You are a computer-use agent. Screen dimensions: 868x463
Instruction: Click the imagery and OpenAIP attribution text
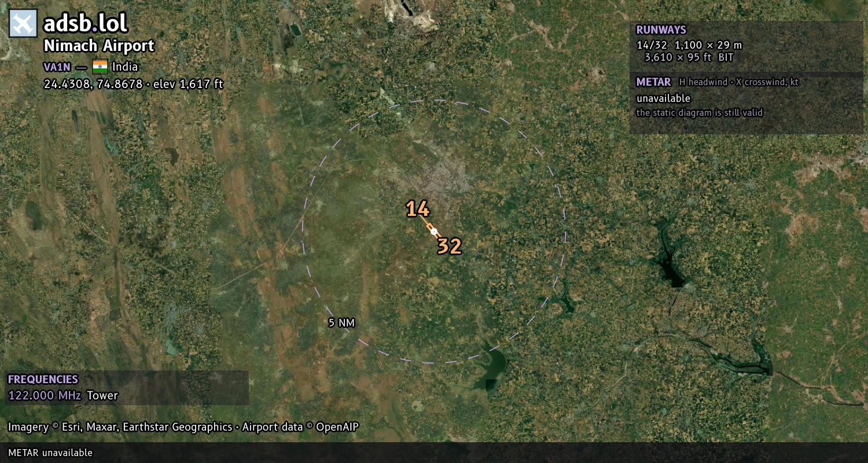coord(183,427)
